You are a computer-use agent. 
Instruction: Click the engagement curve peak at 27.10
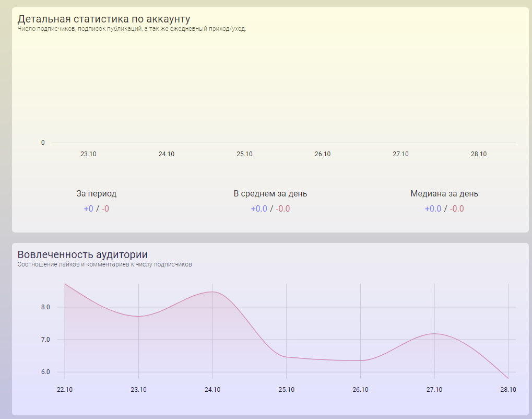tap(434, 334)
